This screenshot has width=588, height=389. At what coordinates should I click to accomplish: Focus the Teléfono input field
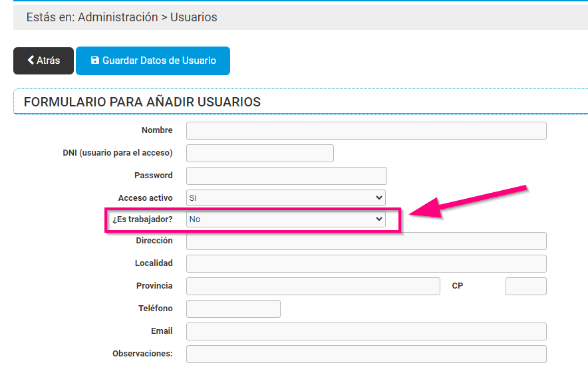233,309
